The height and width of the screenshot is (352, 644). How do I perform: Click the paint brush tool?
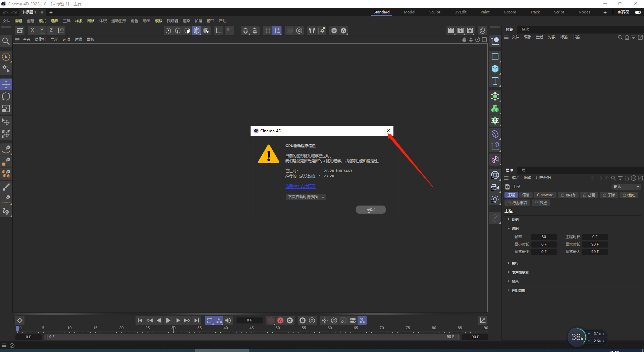(x=6, y=187)
